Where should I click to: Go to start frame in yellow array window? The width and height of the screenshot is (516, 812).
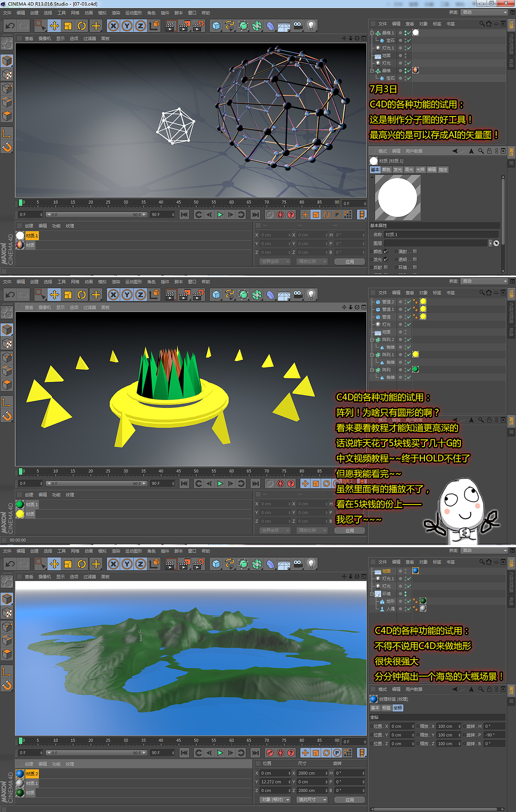click(184, 484)
